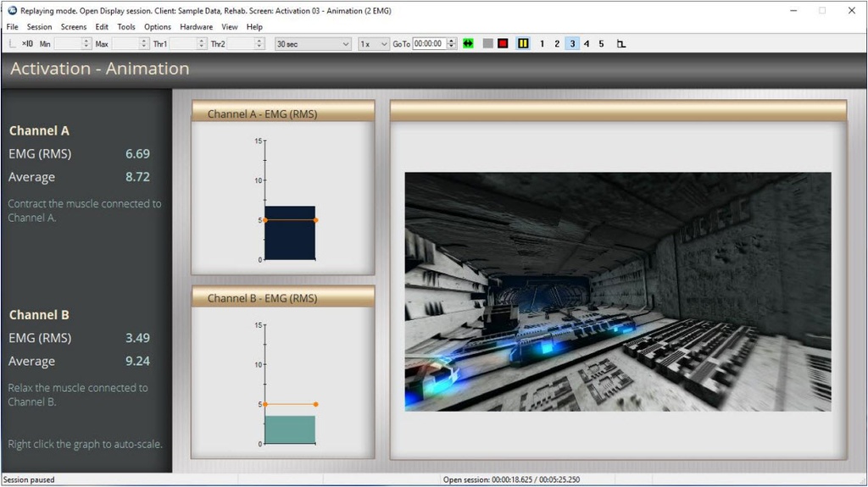868x487 pixels.
Task: Open the Session menu
Action: 39,26
